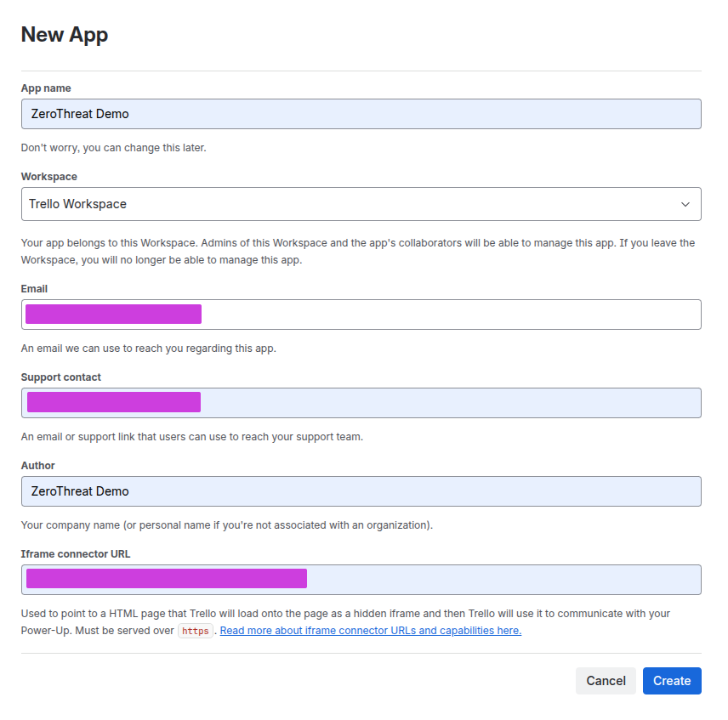
Task: Click 'Don't worry, you can change this later.'
Action: (x=113, y=148)
